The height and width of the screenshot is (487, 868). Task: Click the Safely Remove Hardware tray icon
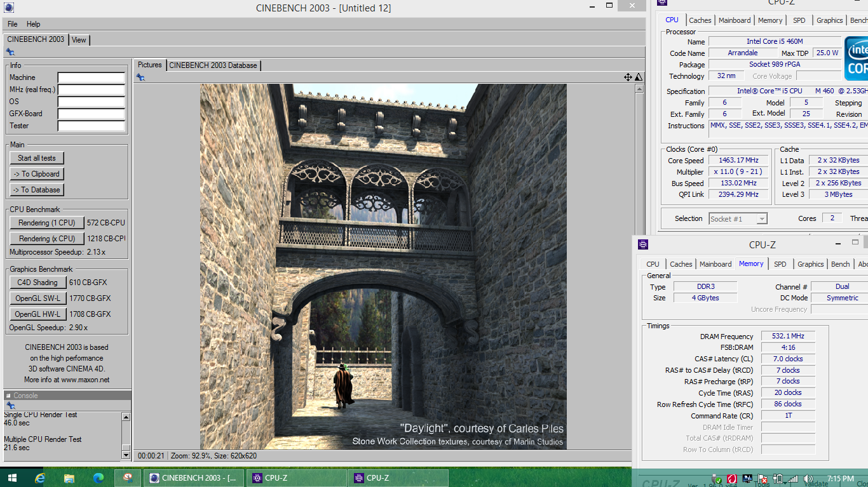(716, 479)
